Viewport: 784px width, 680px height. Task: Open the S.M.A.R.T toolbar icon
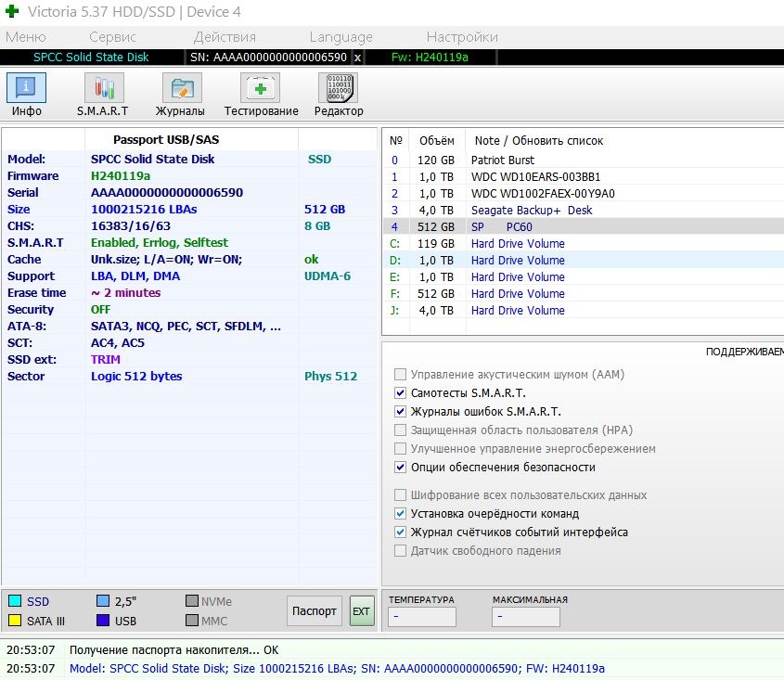click(104, 88)
